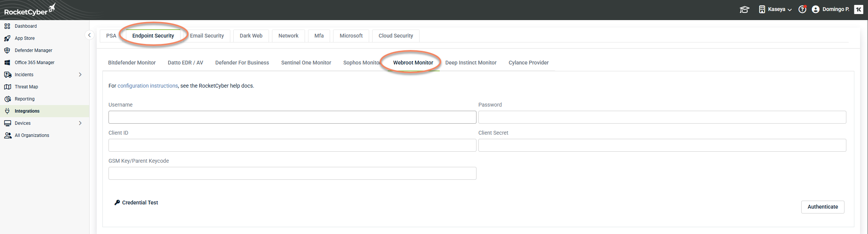Click the Threat Map icon
This screenshot has width=868, height=234.
(8, 87)
